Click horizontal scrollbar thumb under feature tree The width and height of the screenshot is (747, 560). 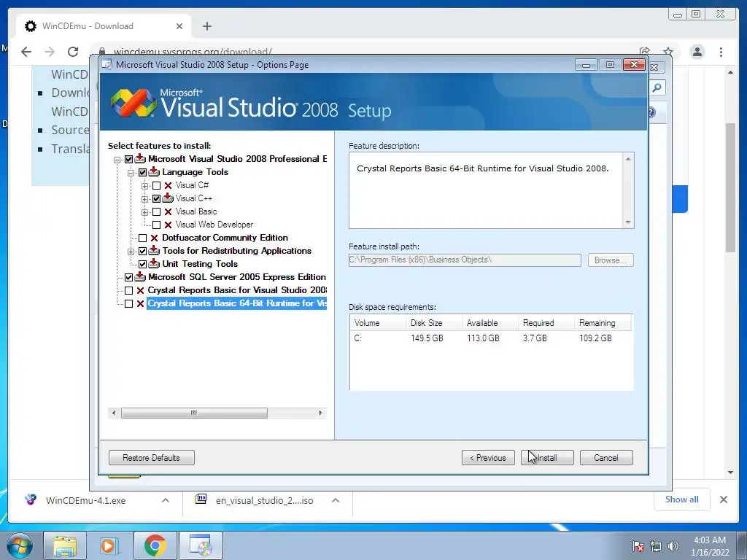click(194, 413)
